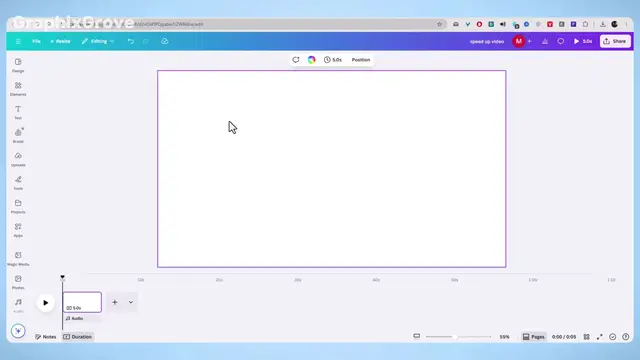This screenshot has width=640, height=360.
Task: Click the checkmark status icon
Action: (613, 337)
